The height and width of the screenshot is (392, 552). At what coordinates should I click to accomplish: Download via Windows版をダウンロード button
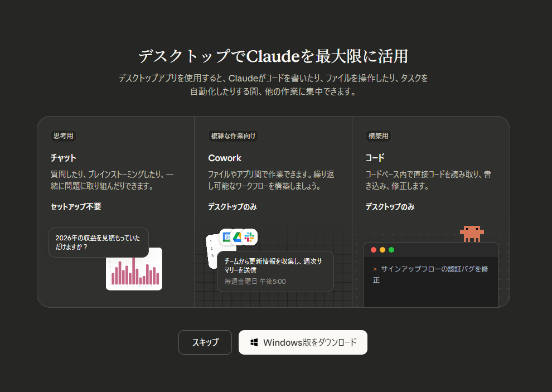(x=303, y=342)
